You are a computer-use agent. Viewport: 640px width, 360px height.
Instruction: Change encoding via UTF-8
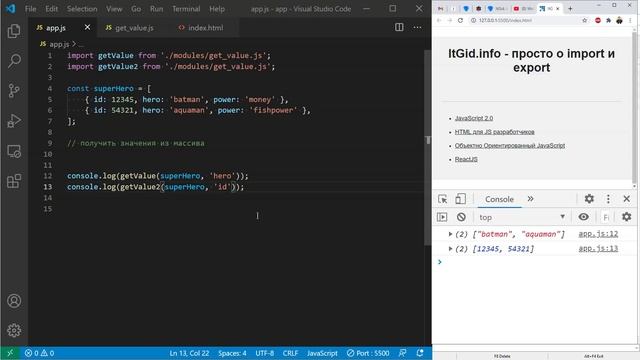(264, 353)
